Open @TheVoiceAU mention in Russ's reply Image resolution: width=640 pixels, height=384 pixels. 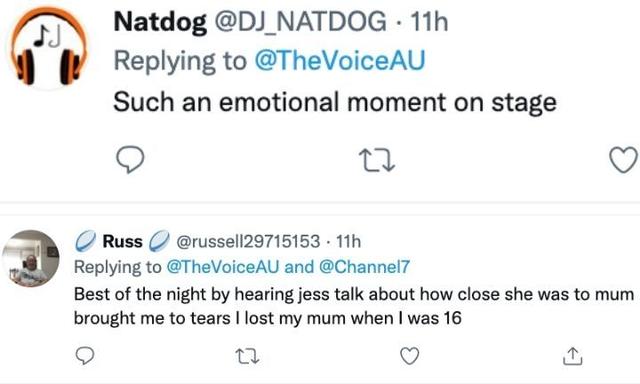pyautogui.click(x=223, y=267)
